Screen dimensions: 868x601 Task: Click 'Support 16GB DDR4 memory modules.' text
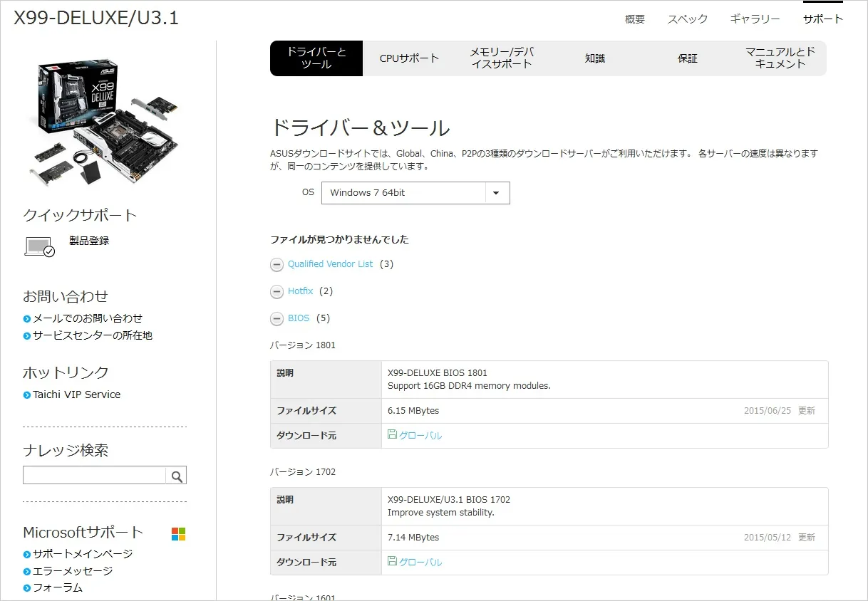pyautogui.click(x=469, y=386)
